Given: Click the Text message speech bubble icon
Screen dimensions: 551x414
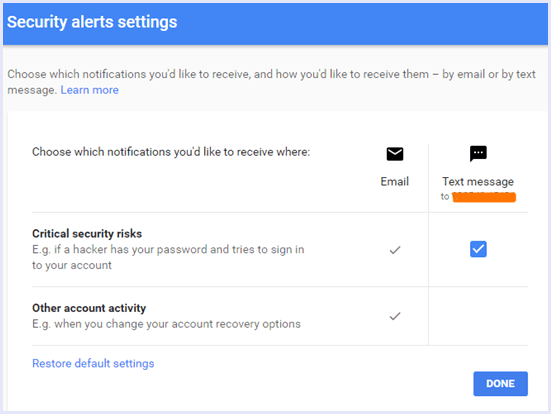Looking at the screenshot, I should point(478,154).
